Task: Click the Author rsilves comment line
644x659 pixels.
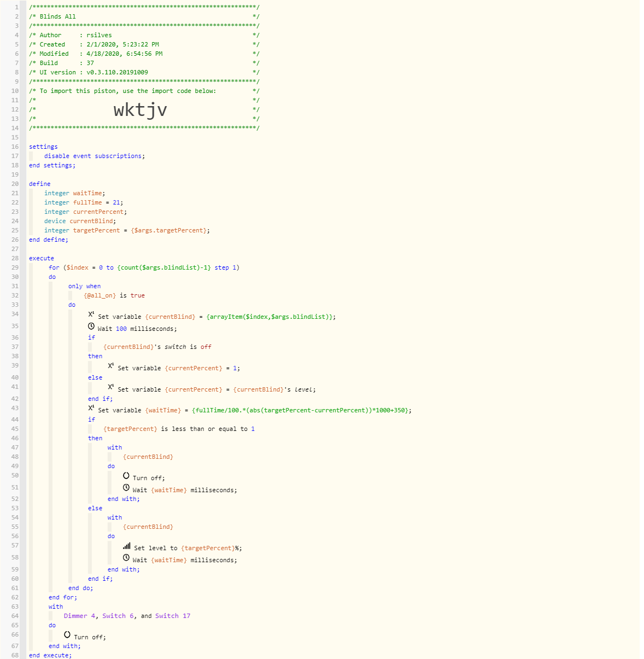Action: (144, 35)
